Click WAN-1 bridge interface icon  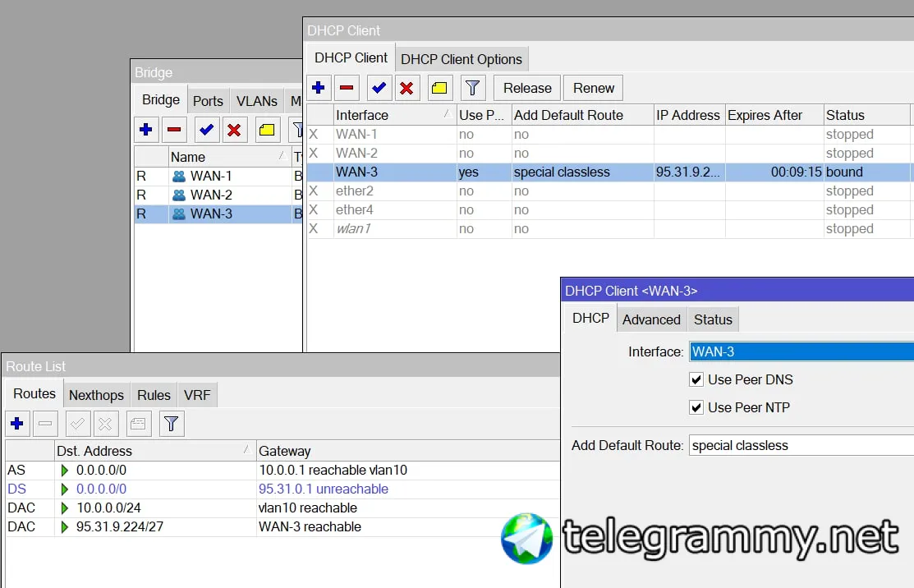coord(179,176)
